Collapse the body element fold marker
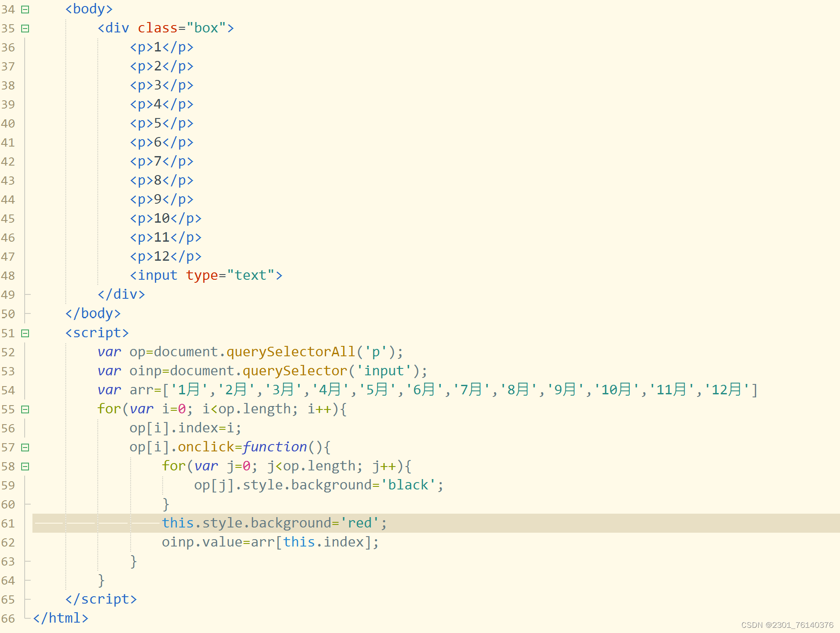 pos(25,9)
